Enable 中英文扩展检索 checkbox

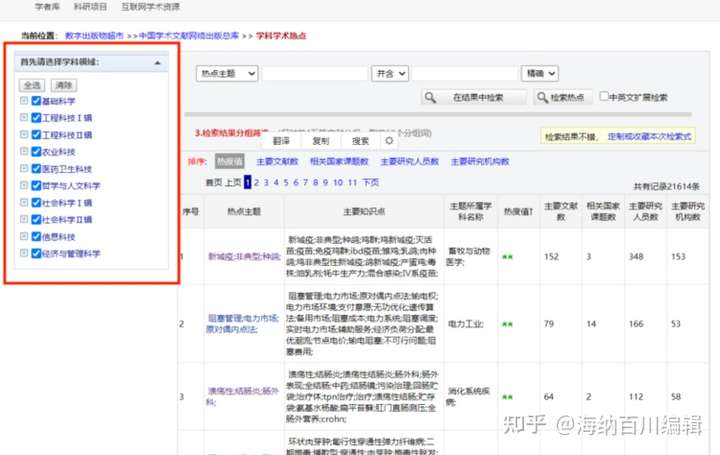tap(604, 97)
